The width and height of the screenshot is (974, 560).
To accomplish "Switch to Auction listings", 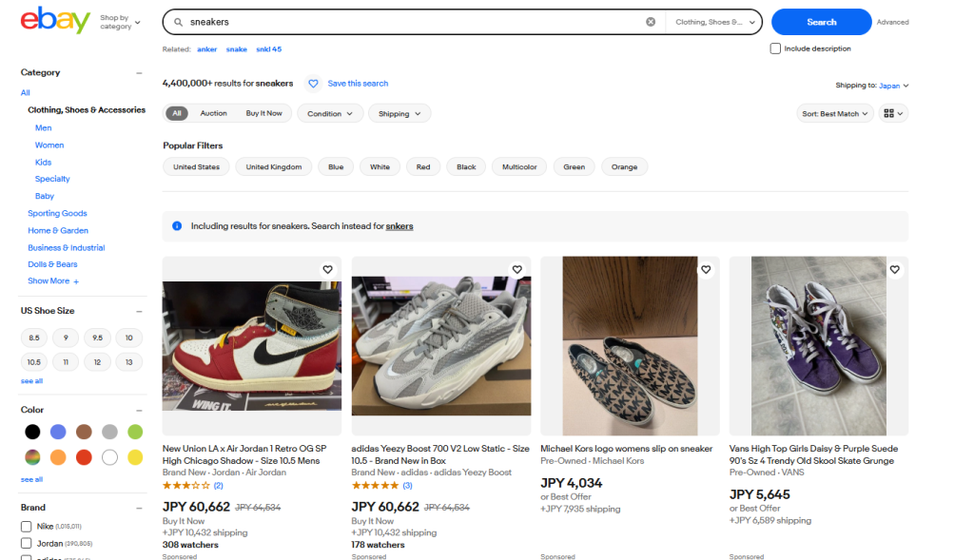I will (213, 113).
